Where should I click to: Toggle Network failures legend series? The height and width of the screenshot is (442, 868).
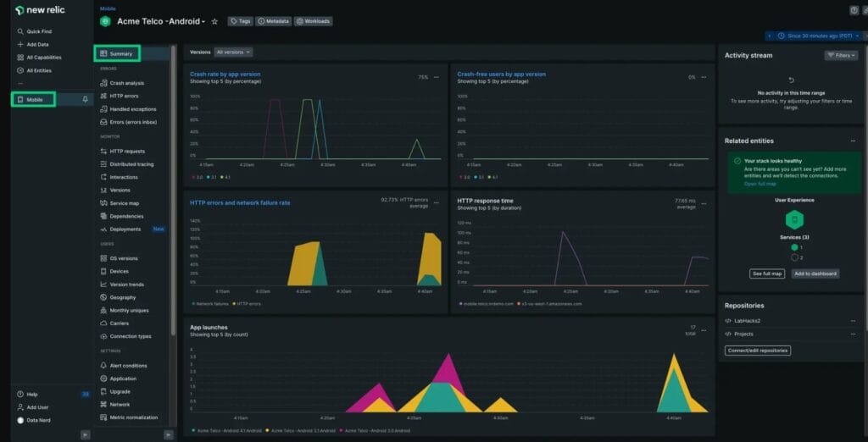coord(210,304)
